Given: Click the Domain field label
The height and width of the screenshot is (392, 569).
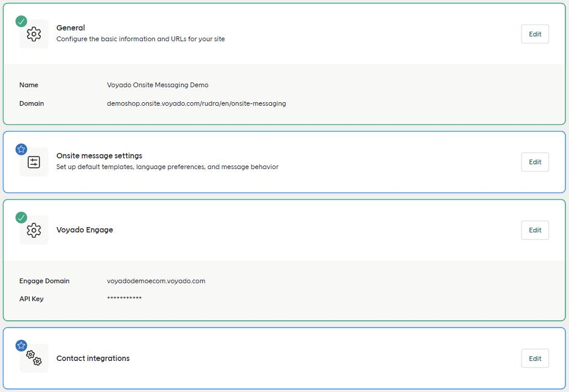Looking at the screenshot, I should [32, 103].
